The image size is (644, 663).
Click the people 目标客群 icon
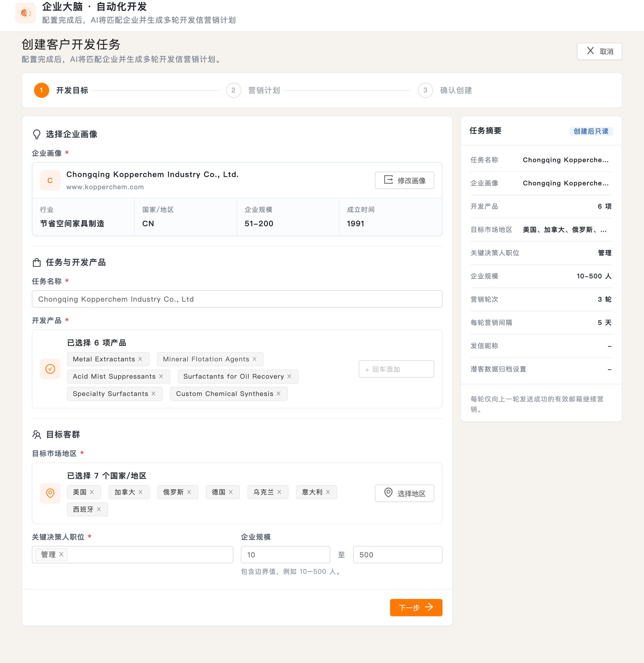[36, 435]
